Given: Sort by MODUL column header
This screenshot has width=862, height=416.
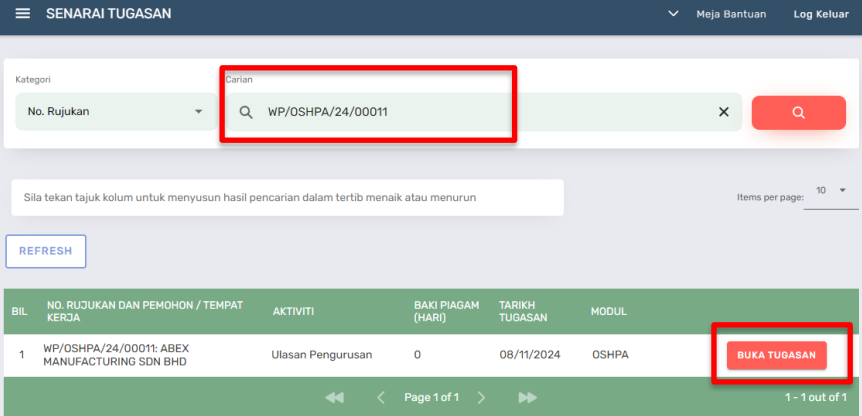Looking at the screenshot, I should click(x=609, y=312).
